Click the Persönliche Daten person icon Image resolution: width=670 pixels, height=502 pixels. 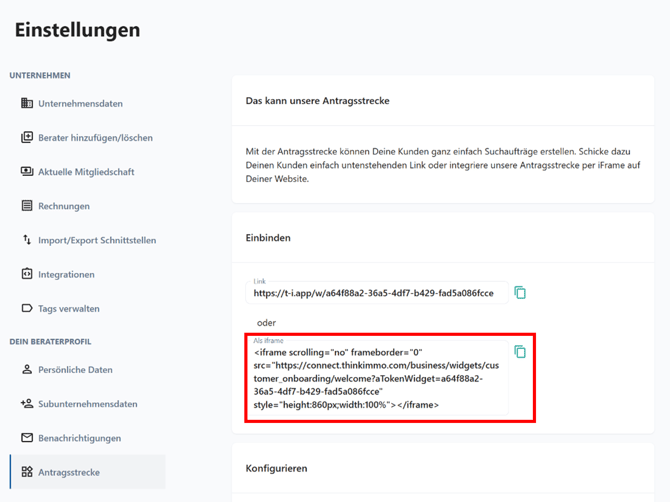(x=27, y=369)
